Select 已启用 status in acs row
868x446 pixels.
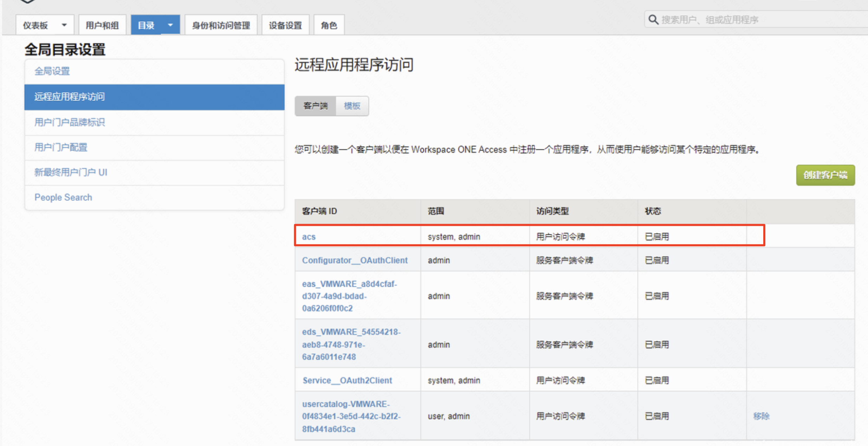click(x=657, y=237)
